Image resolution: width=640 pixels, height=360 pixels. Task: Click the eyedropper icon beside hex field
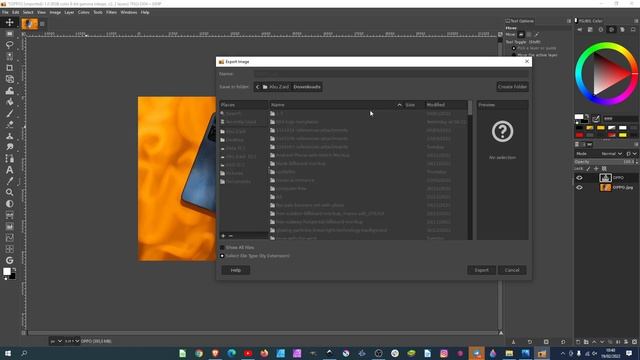[596, 119]
